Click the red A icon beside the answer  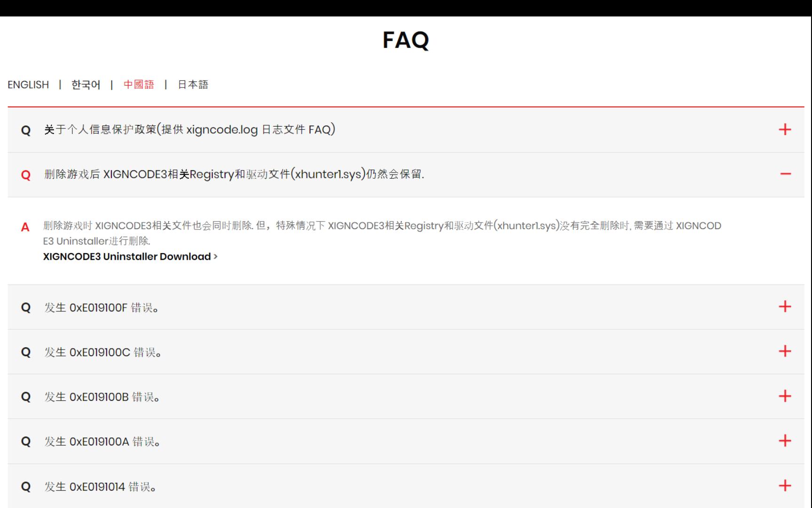pyautogui.click(x=25, y=226)
